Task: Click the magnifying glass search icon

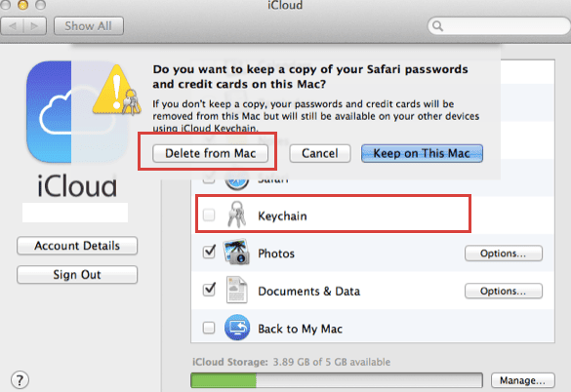Action: pyautogui.click(x=437, y=26)
